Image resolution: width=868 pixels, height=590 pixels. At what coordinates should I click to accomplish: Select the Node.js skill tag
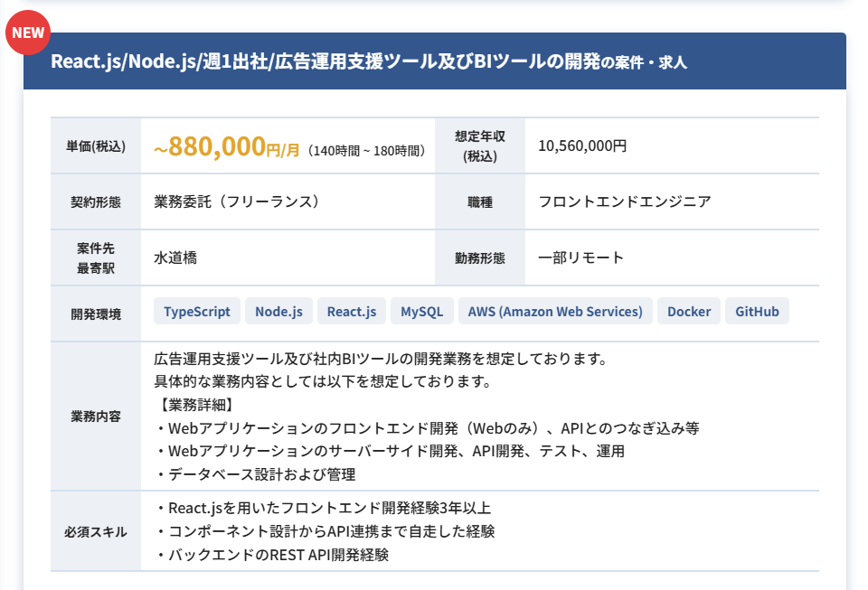278,312
